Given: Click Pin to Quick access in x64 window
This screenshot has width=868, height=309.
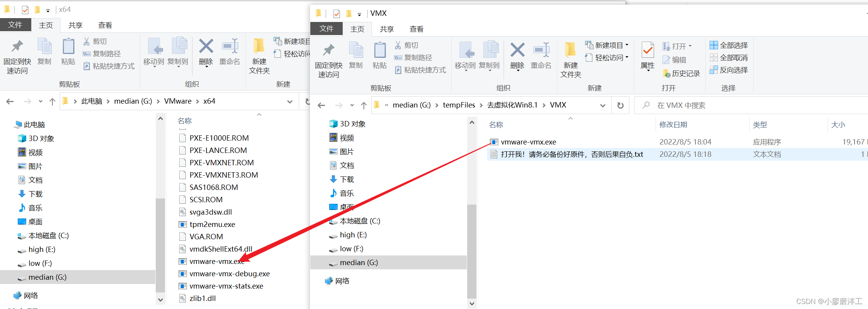Looking at the screenshot, I should click(17, 57).
